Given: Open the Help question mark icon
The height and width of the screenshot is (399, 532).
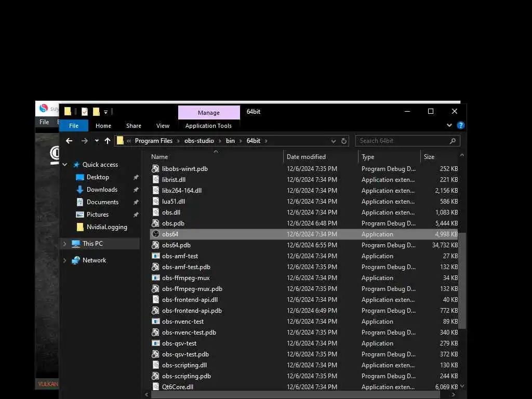Looking at the screenshot, I should point(460,126).
